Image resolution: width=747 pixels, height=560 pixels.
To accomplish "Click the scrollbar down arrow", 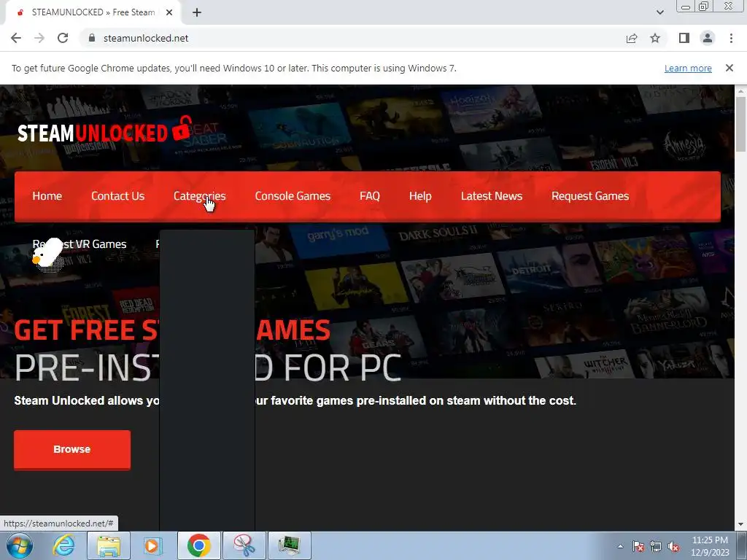I will [x=740, y=524].
